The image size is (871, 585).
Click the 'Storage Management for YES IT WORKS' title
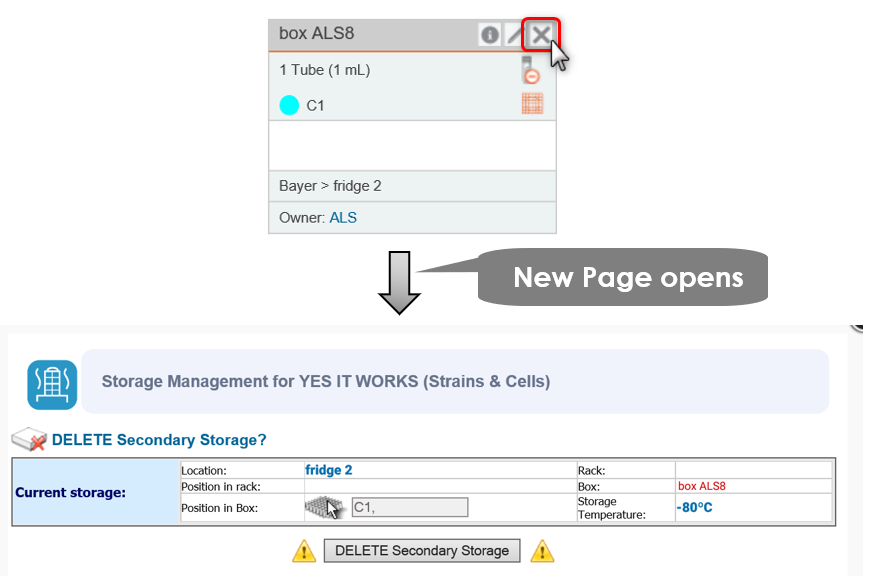326,382
